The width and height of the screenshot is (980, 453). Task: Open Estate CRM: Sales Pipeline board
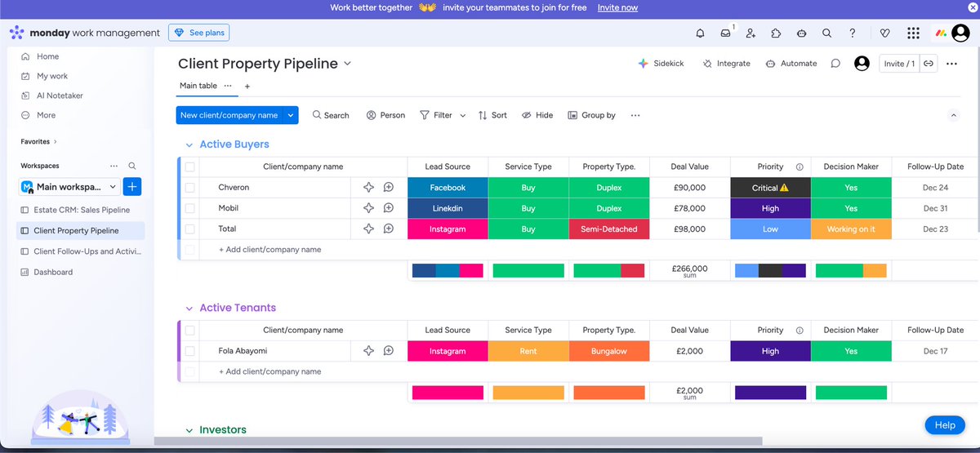[81, 210]
